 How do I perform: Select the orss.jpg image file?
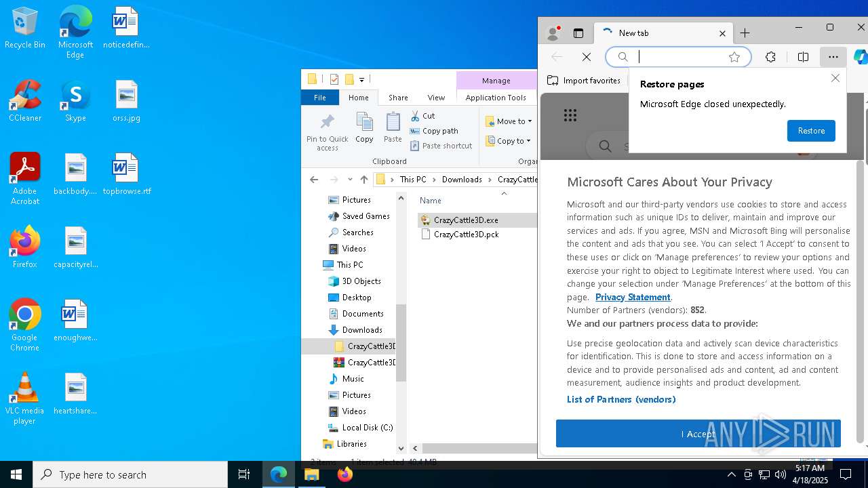126,102
